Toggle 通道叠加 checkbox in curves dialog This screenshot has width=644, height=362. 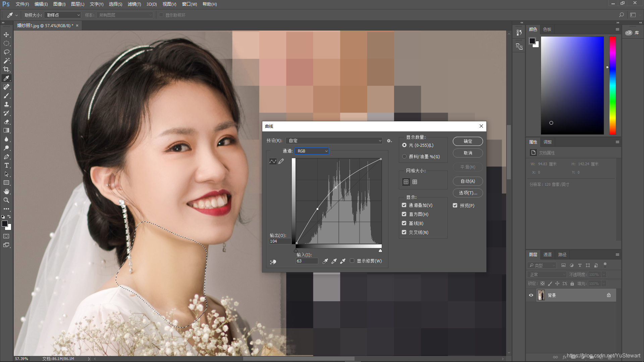click(404, 205)
